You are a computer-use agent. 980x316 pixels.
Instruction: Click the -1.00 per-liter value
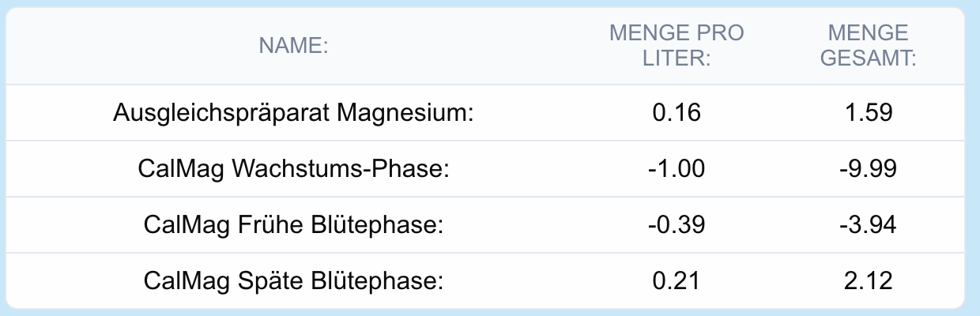[677, 169]
